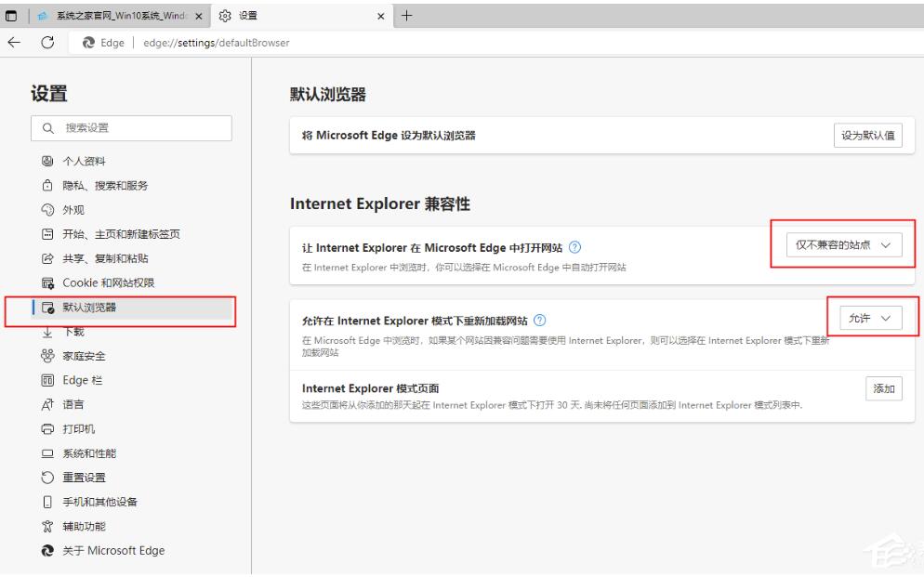Click the 默认浏览器 sidebar icon
This screenshot has height=577, width=924.
click(47, 308)
